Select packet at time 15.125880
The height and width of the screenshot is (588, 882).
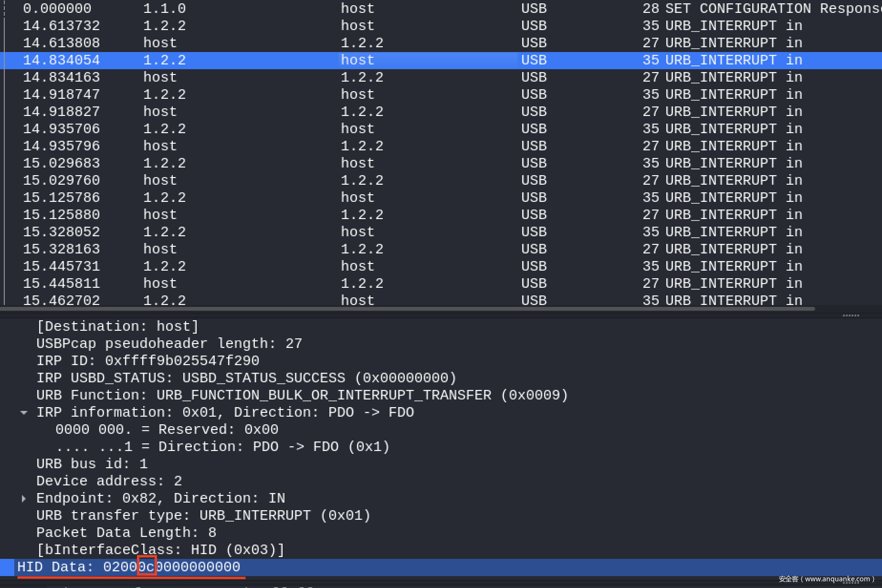coord(62,215)
